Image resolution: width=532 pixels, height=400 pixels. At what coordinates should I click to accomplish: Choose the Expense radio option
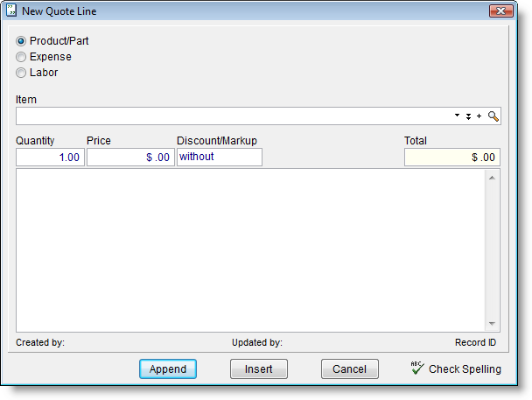tap(21, 57)
